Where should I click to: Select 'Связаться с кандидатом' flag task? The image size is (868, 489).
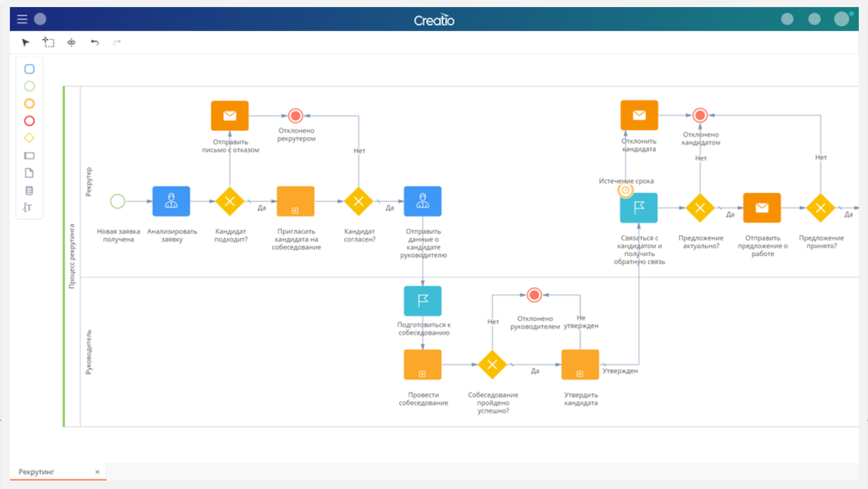tap(639, 208)
